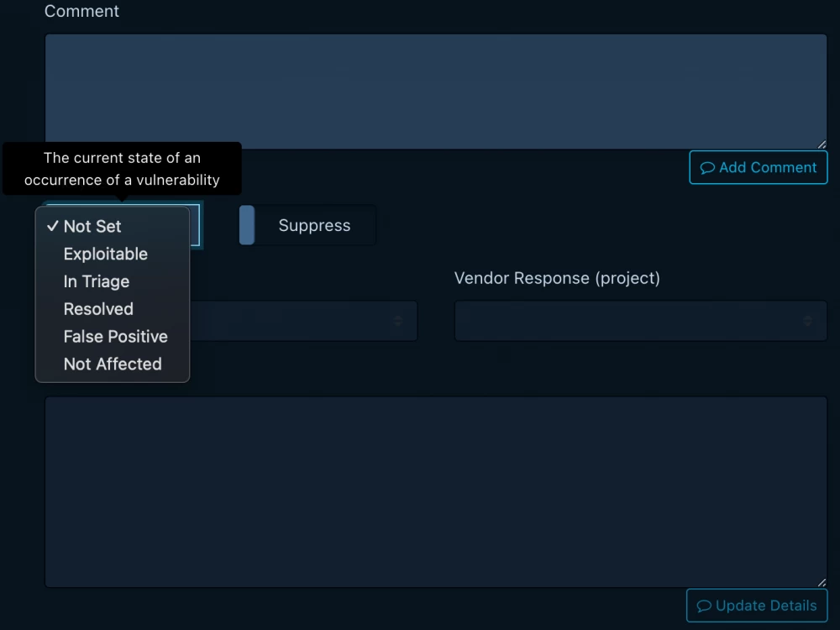840x630 pixels.
Task: Open the justification dropdown beside Vendor Response
Action: point(302,321)
